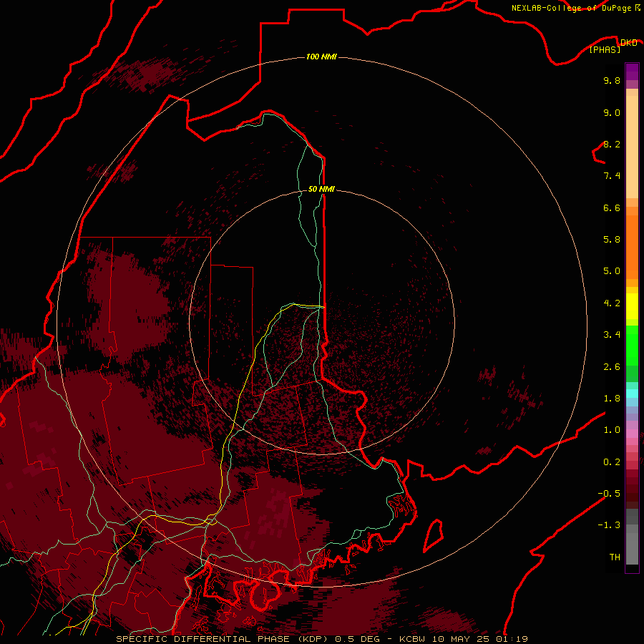
Task: Click the 5.0 value on the color scale
Action: coord(612,271)
